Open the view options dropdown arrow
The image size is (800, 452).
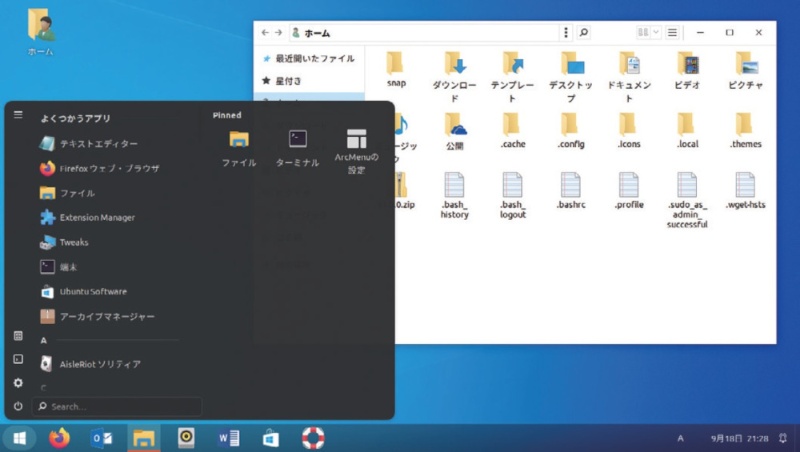click(656, 33)
